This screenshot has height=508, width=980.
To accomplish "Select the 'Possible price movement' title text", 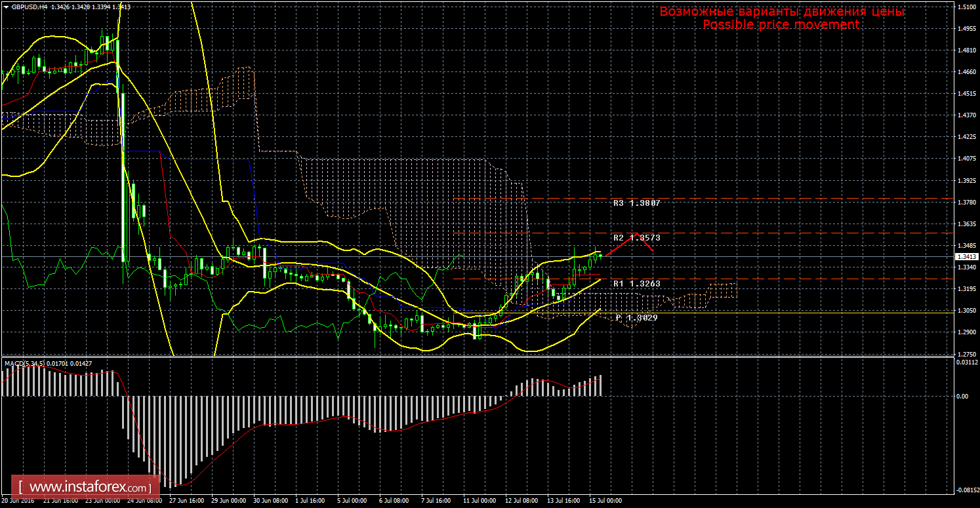I will pyautogui.click(x=781, y=24).
